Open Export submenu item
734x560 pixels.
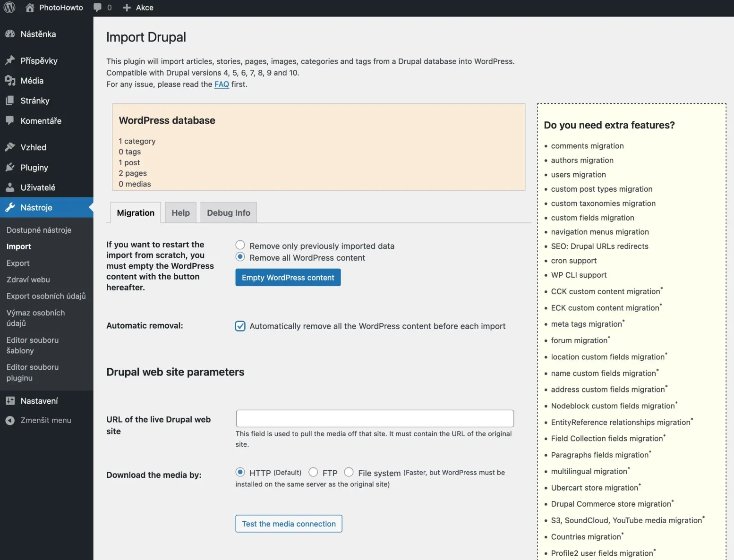[18, 263]
